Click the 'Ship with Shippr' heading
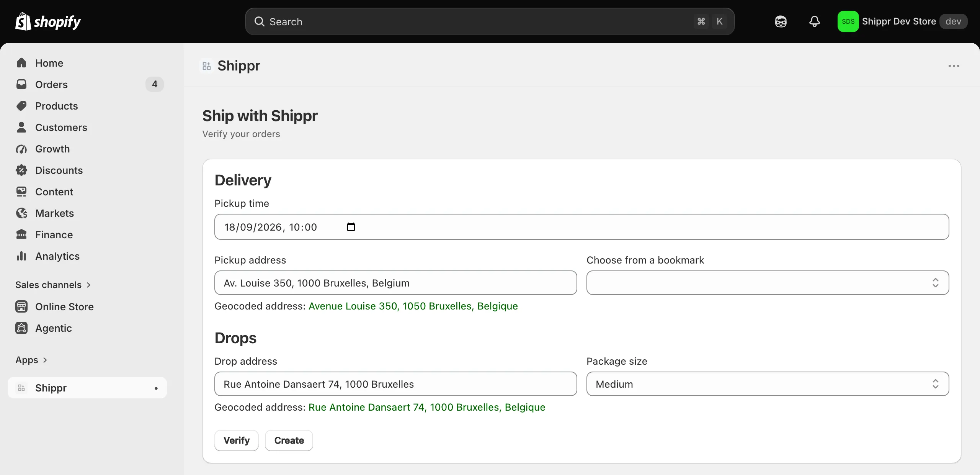Image resolution: width=980 pixels, height=475 pixels. 260,116
